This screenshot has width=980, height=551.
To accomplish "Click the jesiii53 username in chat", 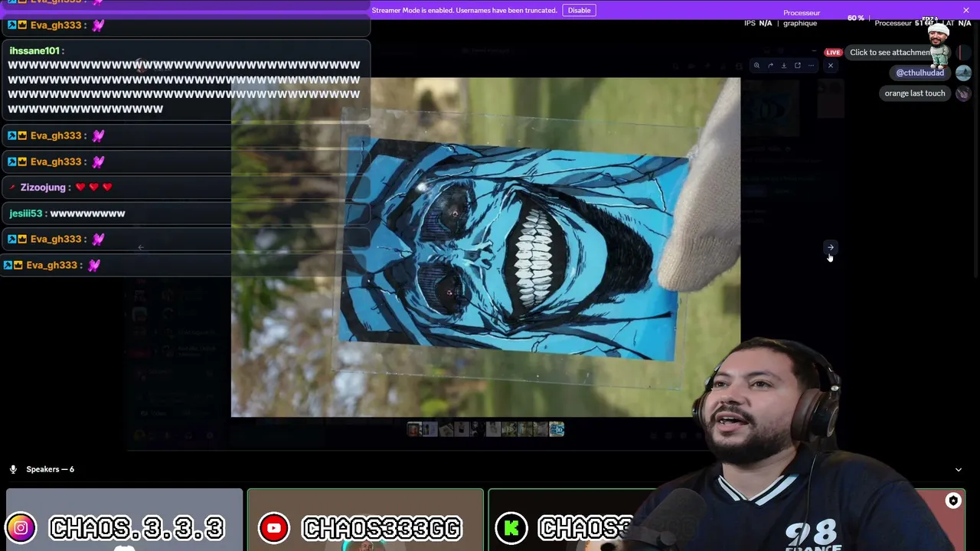I will tap(26, 214).
